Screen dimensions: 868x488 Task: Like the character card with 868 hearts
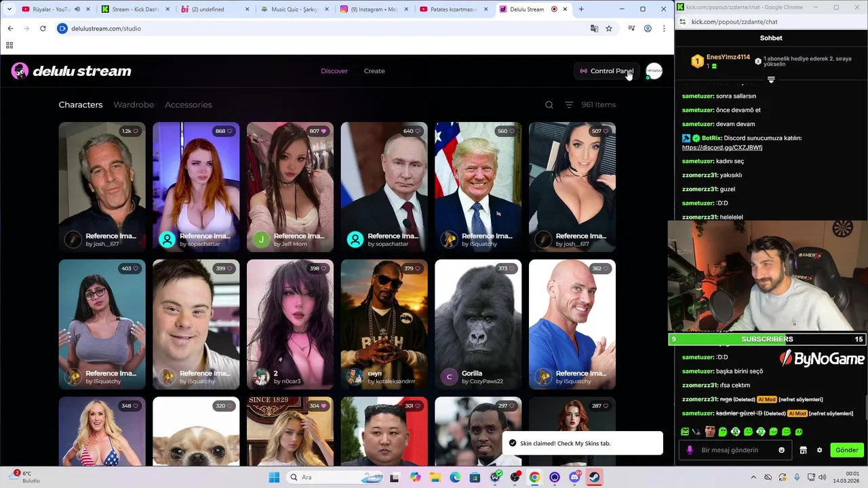click(224, 131)
